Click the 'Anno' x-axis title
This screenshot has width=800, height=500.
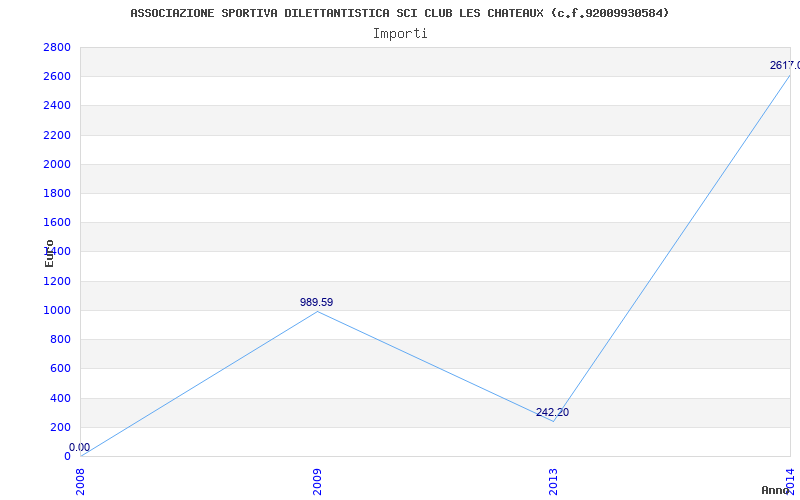click(x=776, y=490)
